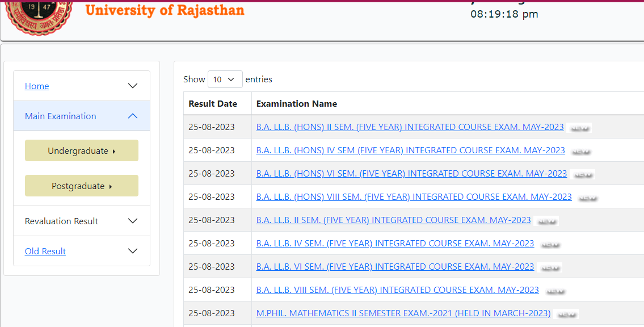Open the Old Result link

(45, 251)
